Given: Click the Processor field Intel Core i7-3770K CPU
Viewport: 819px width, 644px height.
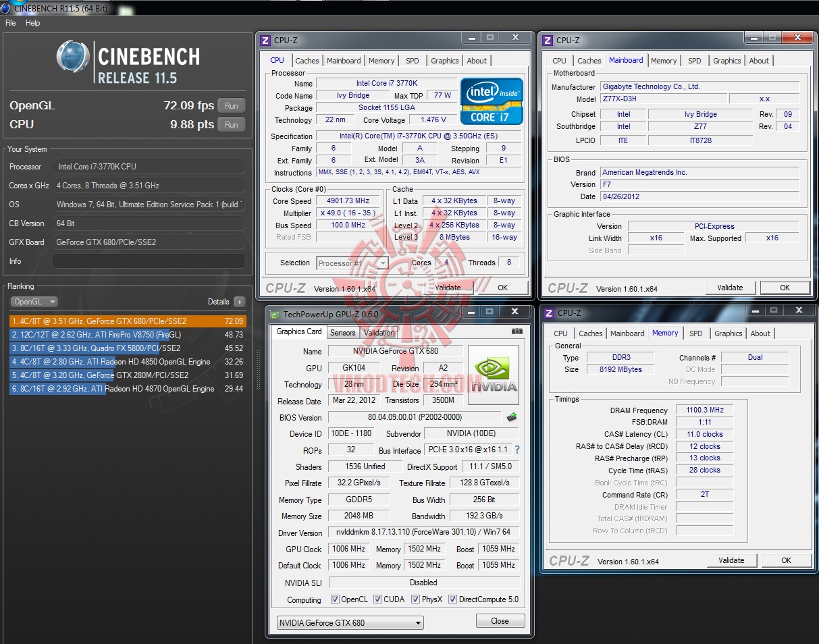Looking at the screenshot, I should (x=149, y=167).
